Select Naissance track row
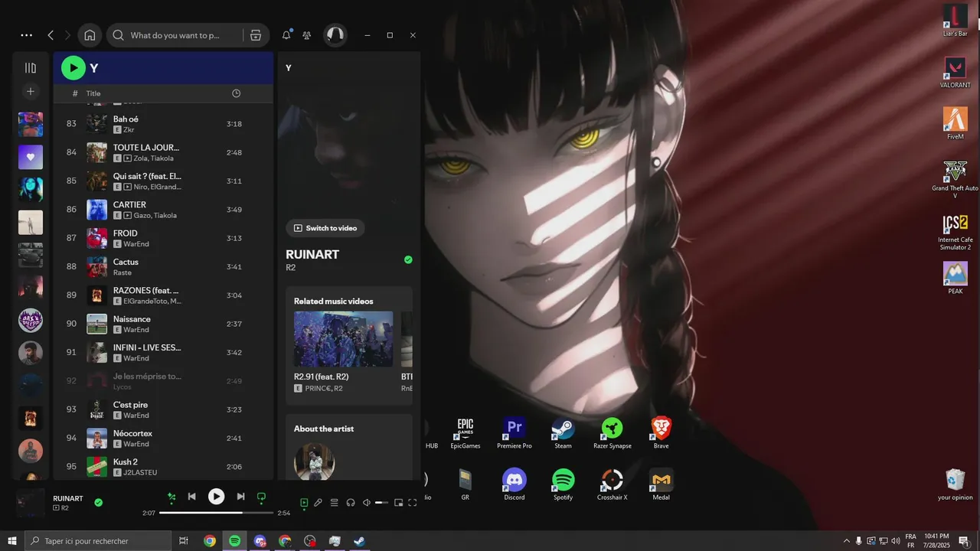The height and width of the screenshot is (551, 980). [163, 324]
